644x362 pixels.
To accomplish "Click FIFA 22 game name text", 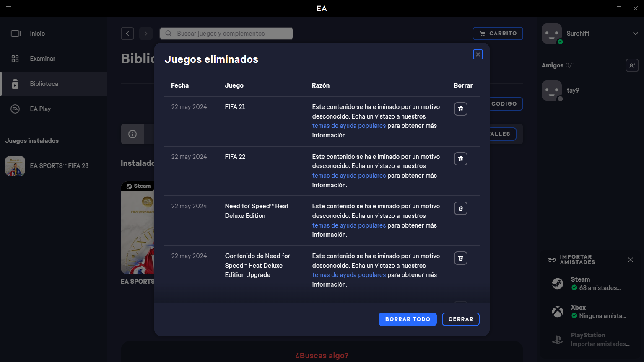I will click(x=235, y=157).
